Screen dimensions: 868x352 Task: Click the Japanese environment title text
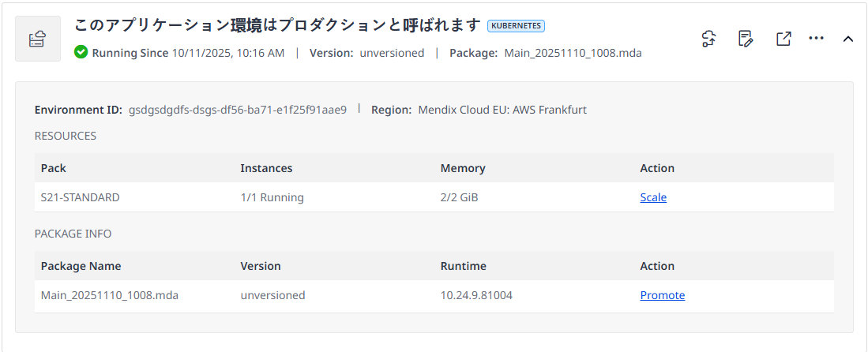click(279, 25)
